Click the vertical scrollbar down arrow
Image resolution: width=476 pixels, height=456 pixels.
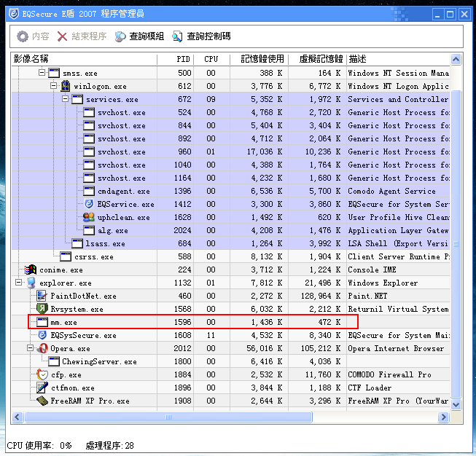(456, 405)
